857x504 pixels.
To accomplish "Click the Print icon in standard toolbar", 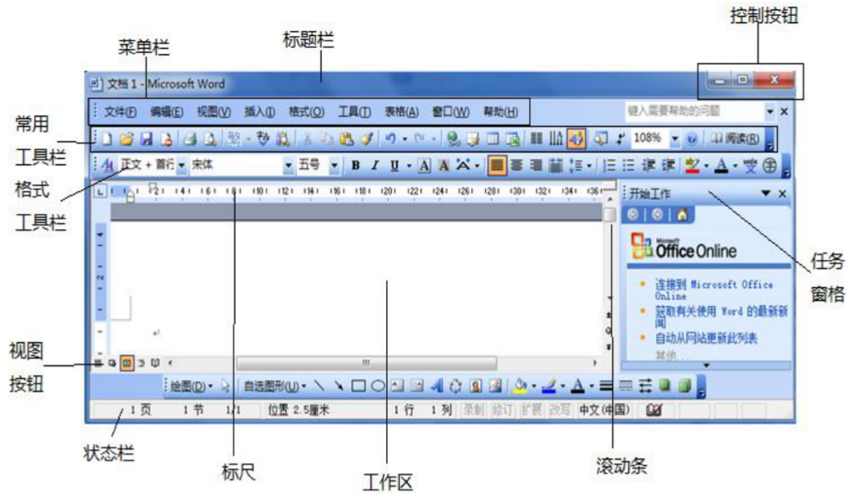I will click(x=190, y=140).
